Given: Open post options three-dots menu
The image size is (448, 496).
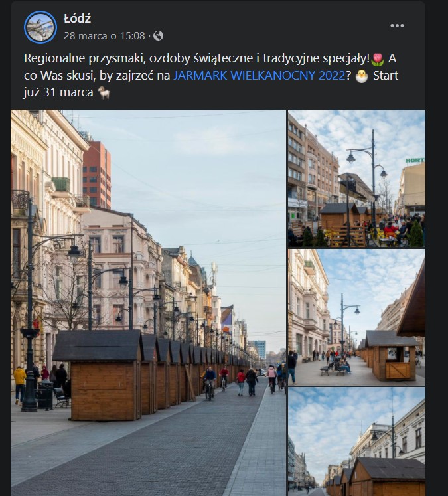Looking at the screenshot, I should [x=397, y=26].
